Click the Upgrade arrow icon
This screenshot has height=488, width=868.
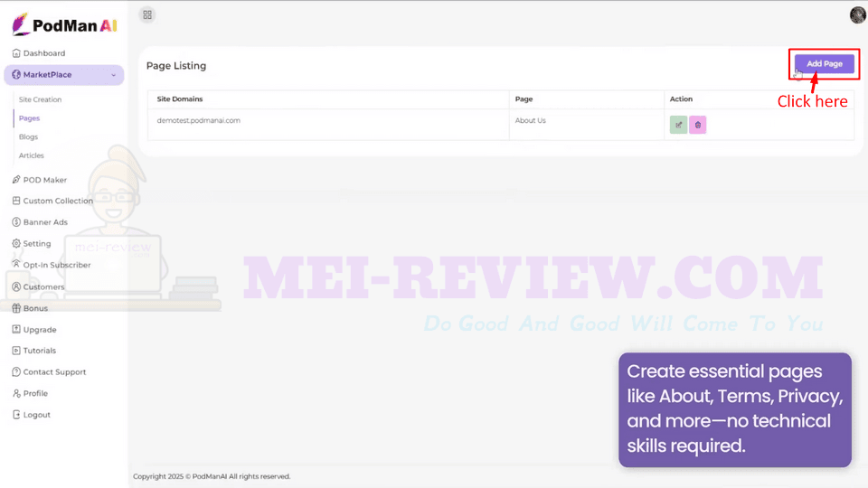pyautogui.click(x=16, y=329)
